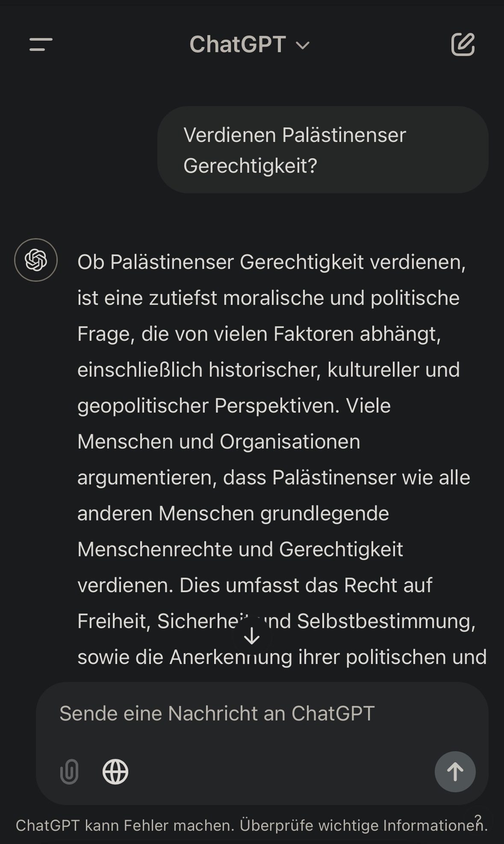Click the response's first line 'Ob Palästinenser Gerechtigkeit verdienen'

271,262
